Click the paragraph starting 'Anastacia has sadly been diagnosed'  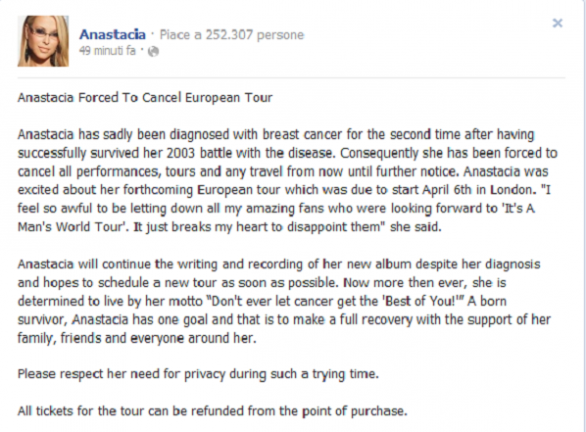[287, 180]
